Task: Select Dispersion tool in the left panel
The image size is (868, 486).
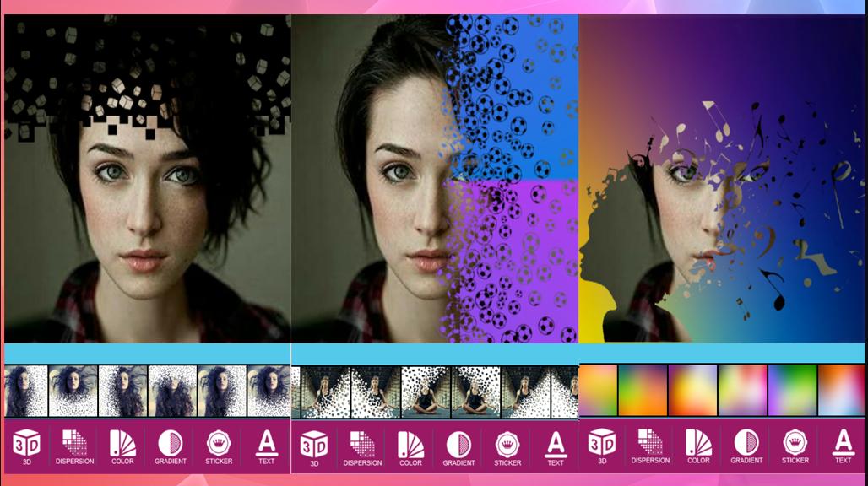Action: [x=74, y=445]
